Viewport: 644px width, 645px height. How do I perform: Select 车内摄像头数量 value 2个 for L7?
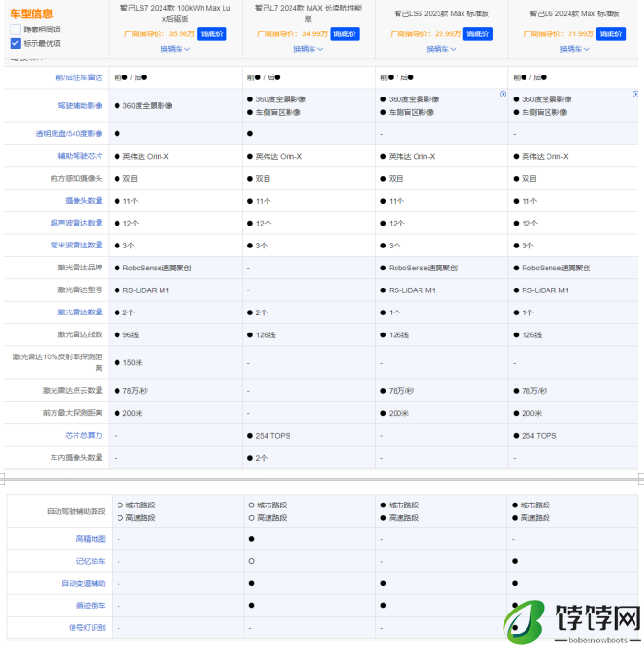[x=262, y=458]
